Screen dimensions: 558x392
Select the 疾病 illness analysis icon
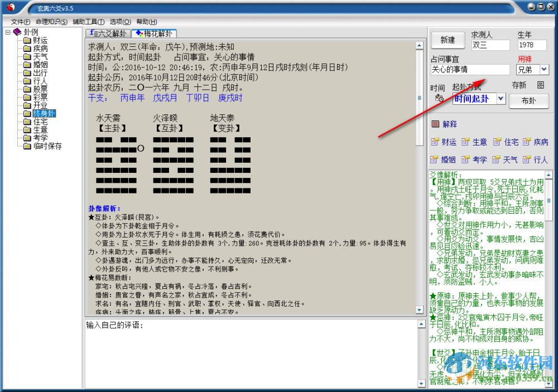tap(537, 142)
